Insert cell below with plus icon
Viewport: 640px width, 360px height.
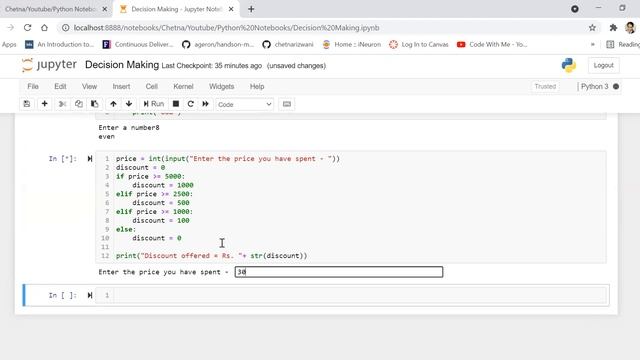click(x=44, y=104)
